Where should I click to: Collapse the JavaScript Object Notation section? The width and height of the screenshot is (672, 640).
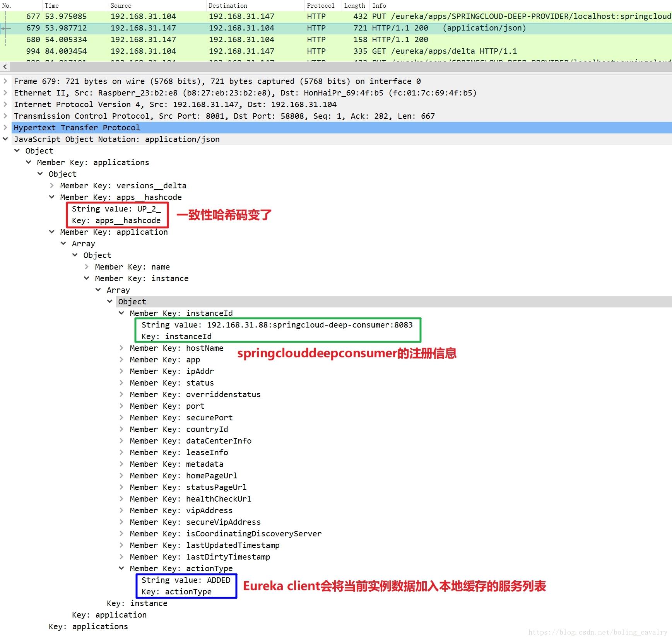pyautogui.click(x=5, y=139)
